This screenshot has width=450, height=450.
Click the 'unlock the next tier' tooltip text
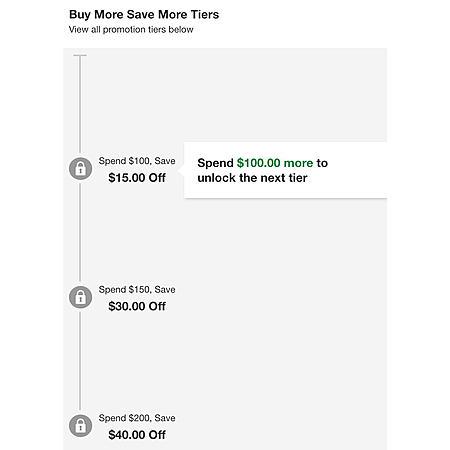tap(252, 178)
